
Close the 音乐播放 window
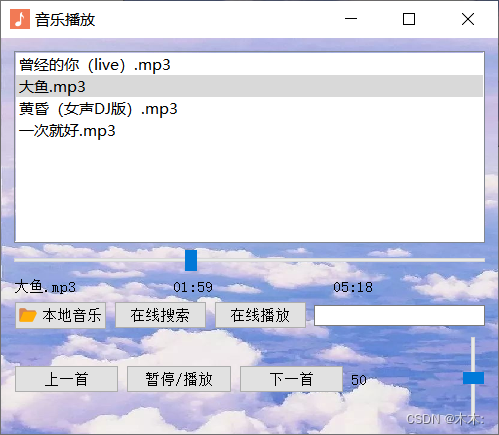click(x=468, y=19)
